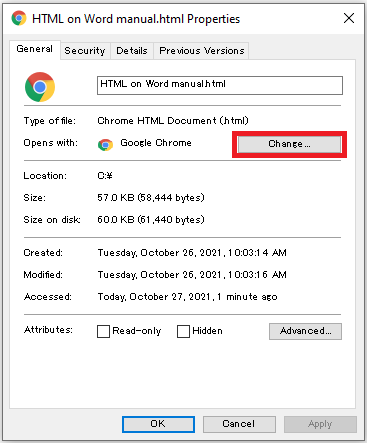Switch to the General tab

tap(35, 49)
